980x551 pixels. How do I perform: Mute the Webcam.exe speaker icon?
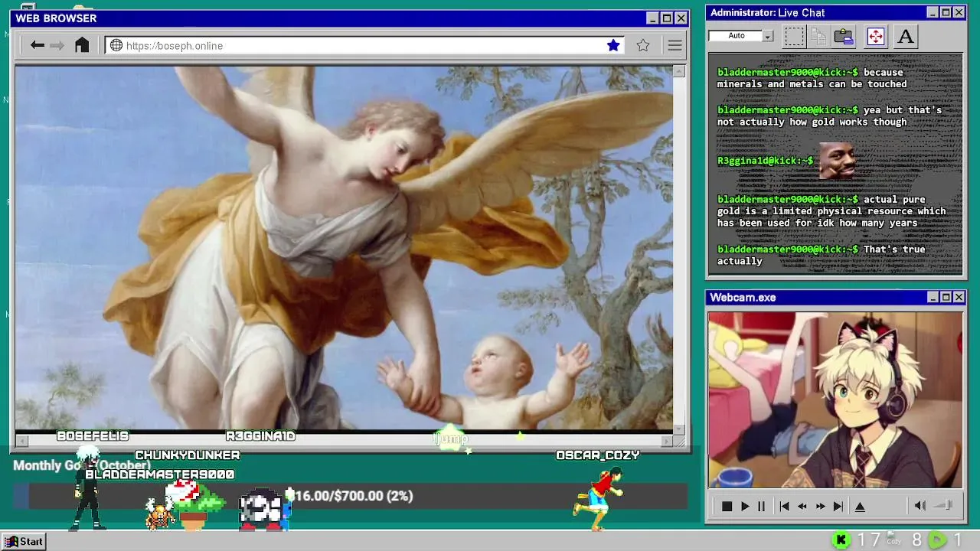point(920,506)
